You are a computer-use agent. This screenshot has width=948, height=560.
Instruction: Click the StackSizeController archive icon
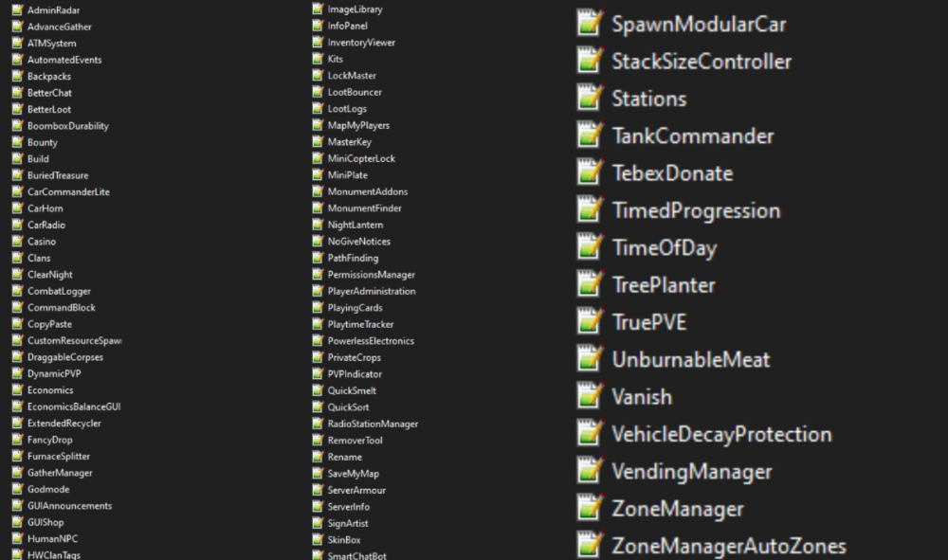pyautogui.click(x=589, y=62)
